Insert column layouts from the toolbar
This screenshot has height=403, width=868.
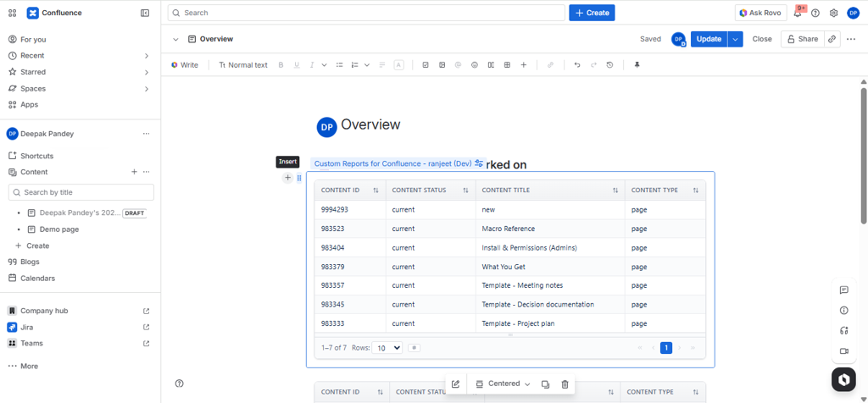pyautogui.click(x=491, y=64)
